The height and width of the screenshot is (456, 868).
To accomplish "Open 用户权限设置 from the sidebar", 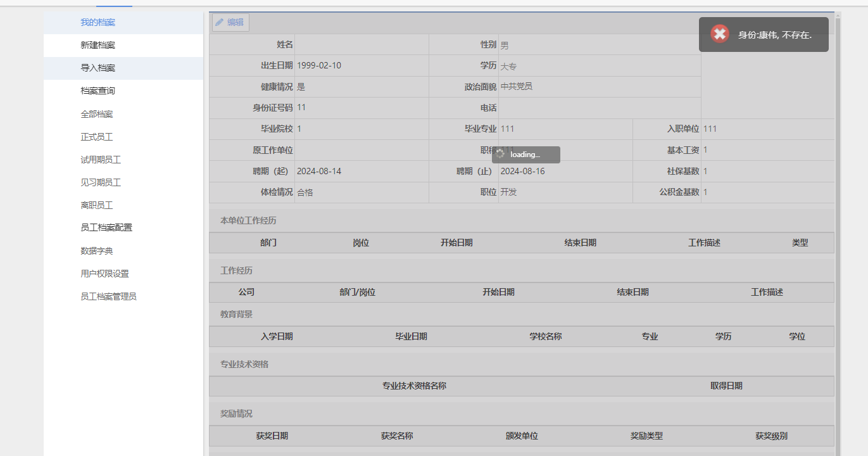I will 104,274.
